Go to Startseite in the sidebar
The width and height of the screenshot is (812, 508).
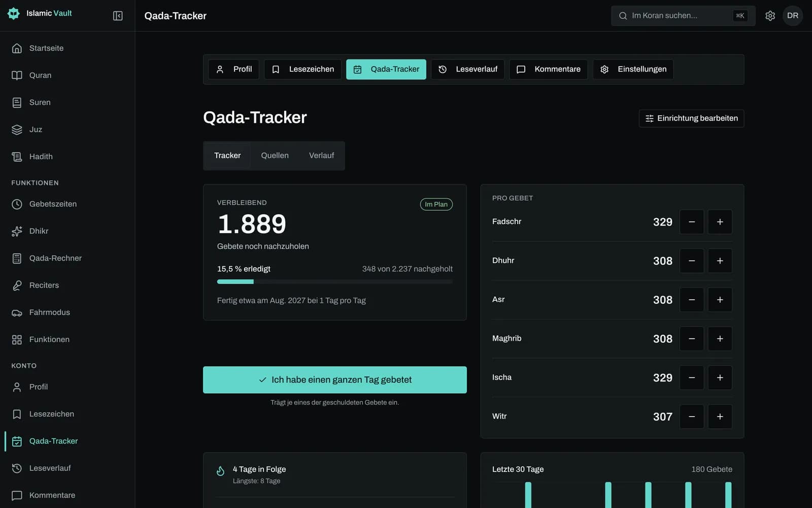click(x=67, y=48)
